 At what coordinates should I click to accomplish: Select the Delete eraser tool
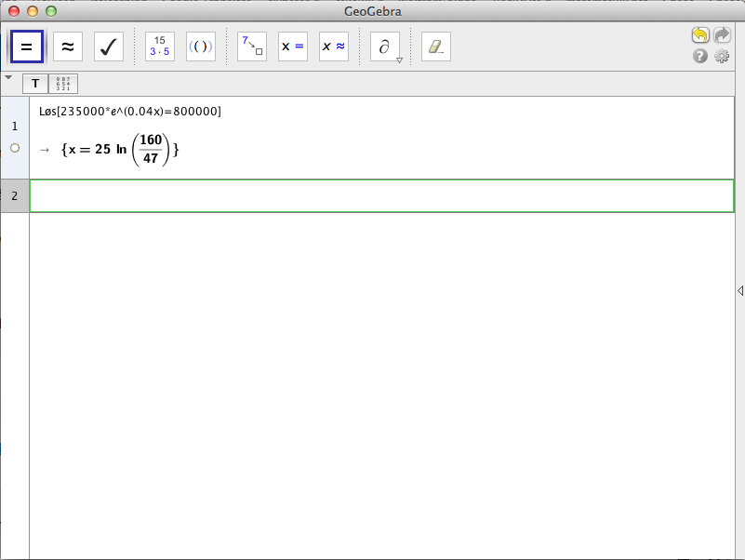click(436, 47)
